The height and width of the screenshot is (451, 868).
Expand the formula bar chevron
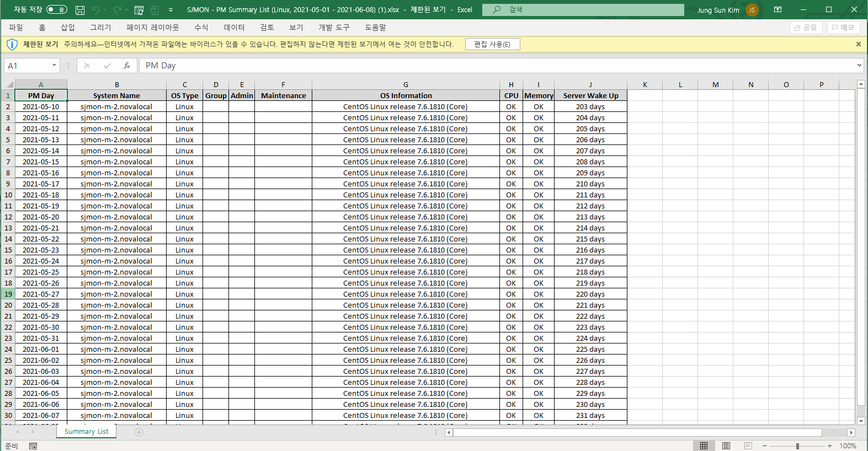click(859, 66)
